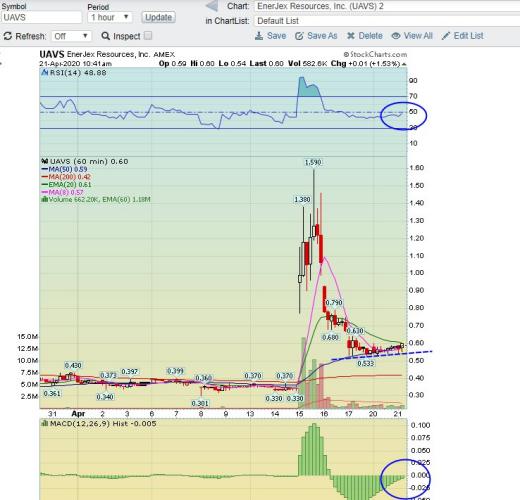Click the Symbol input field containing UAVS
Viewport: 520px width, 500px height.
click(41, 17)
